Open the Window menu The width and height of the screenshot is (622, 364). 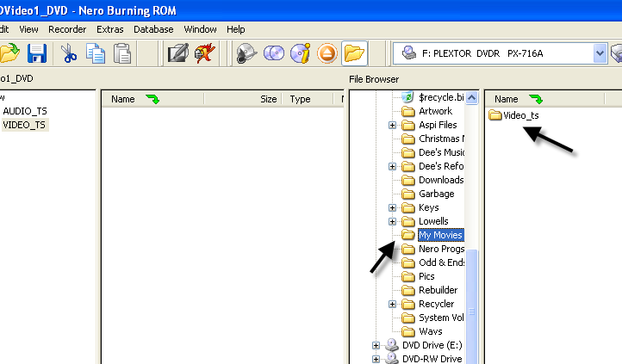pyautogui.click(x=201, y=29)
